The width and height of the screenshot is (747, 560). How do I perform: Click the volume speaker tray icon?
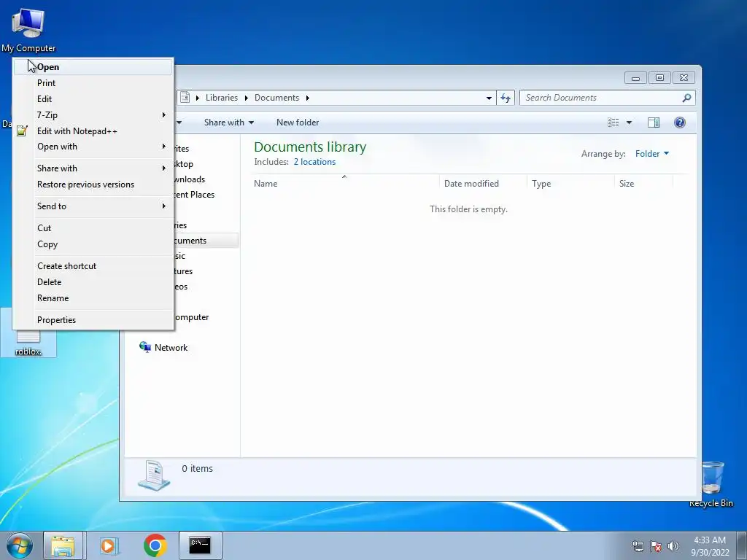[673, 546]
